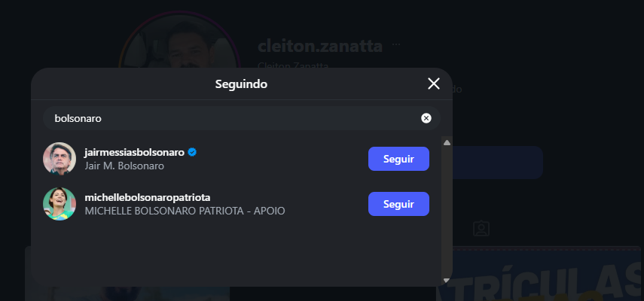Click the cleiton.zanatta username heading
The height and width of the screenshot is (301, 644).
320,46
